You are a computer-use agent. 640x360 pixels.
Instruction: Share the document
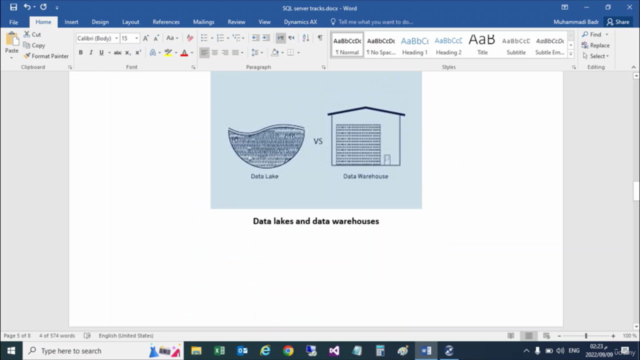pos(618,22)
